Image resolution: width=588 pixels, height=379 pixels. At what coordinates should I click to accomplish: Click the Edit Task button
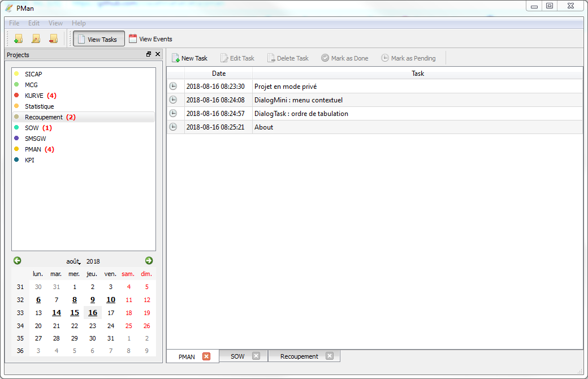click(x=237, y=58)
